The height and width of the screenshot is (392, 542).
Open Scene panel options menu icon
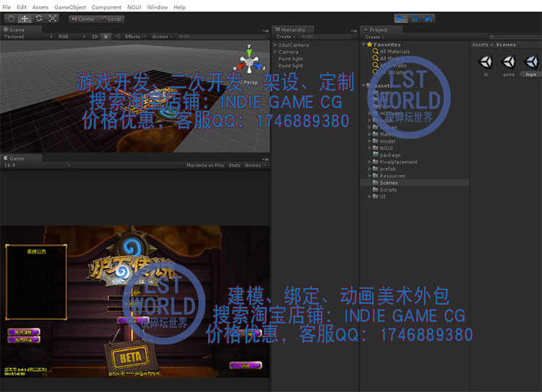(x=265, y=31)
